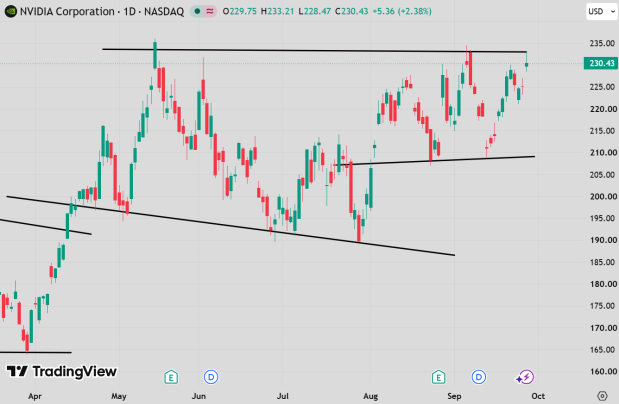Screen dimensions: 619x404
Task: Click the 165.00 price axis label
Action: tap(602, 350)
